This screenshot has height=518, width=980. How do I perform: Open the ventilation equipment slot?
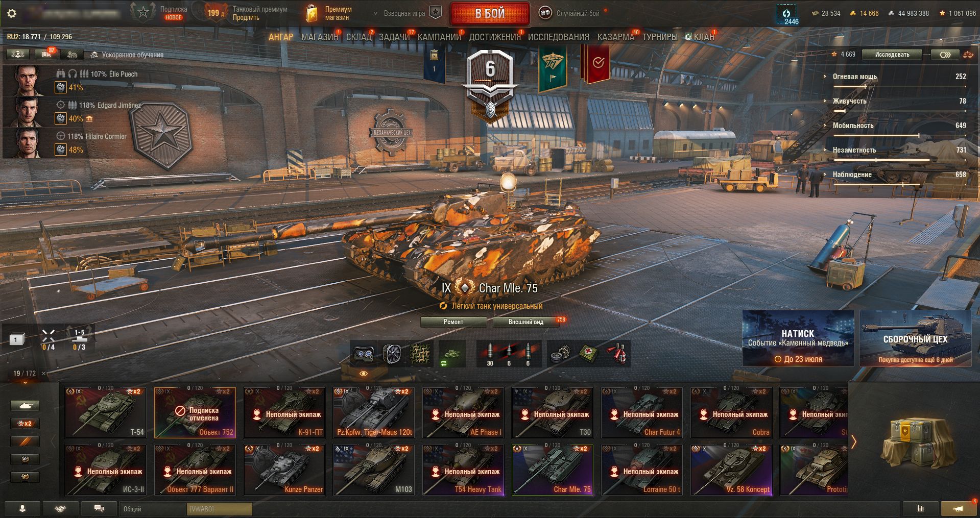point(392,354)
